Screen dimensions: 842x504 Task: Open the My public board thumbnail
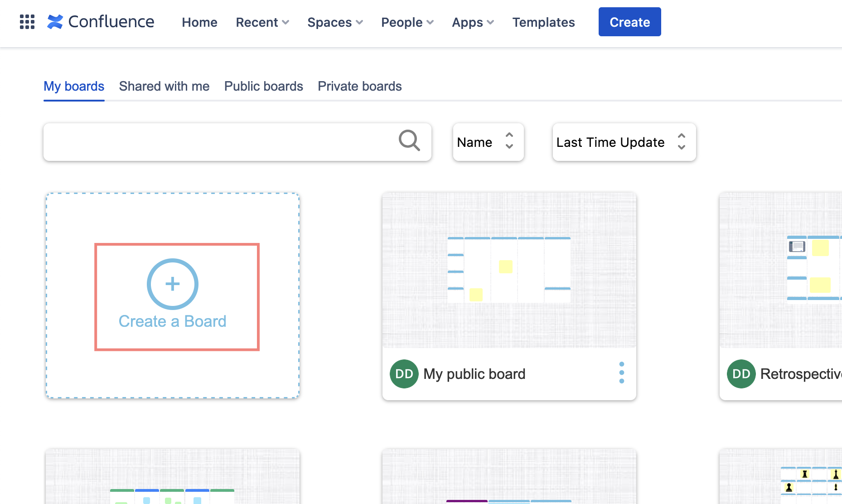(509, 270)
